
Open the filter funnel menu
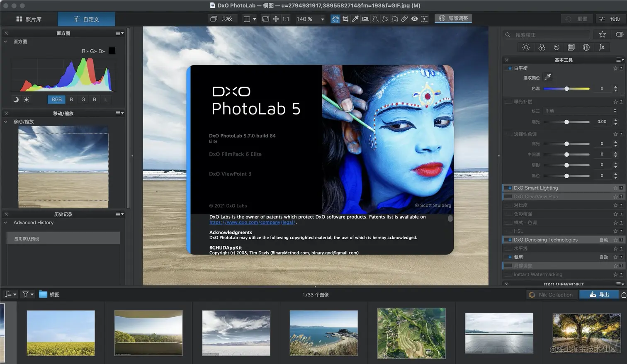(28, 294)
